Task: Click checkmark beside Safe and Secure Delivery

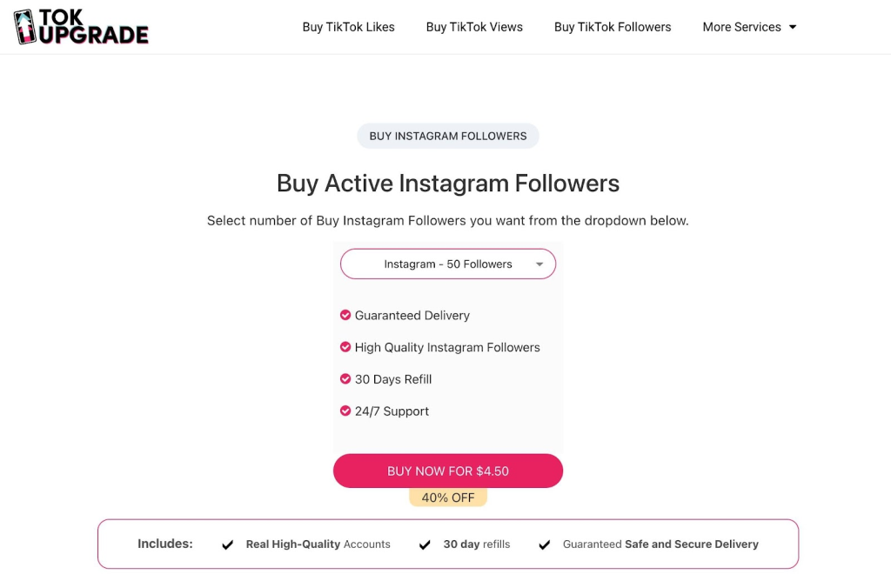Action: tap(544, 545)
